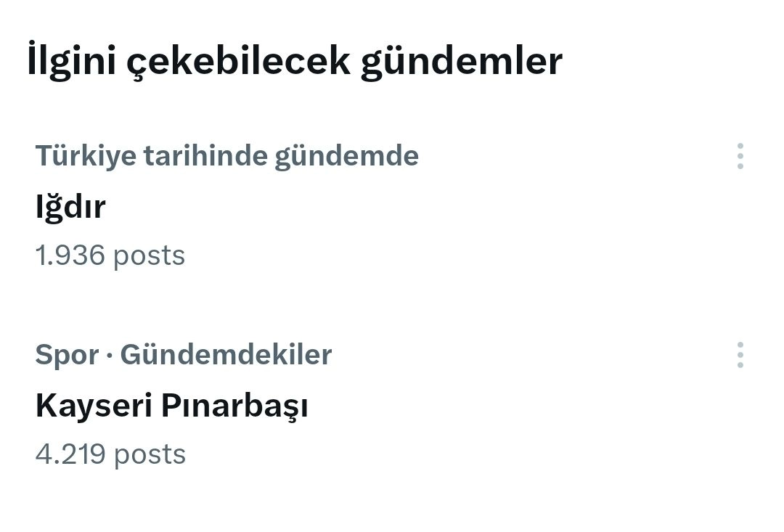Click the "4.219 posts" count
Screen dimensions: 784x532
tap(110, 454)
